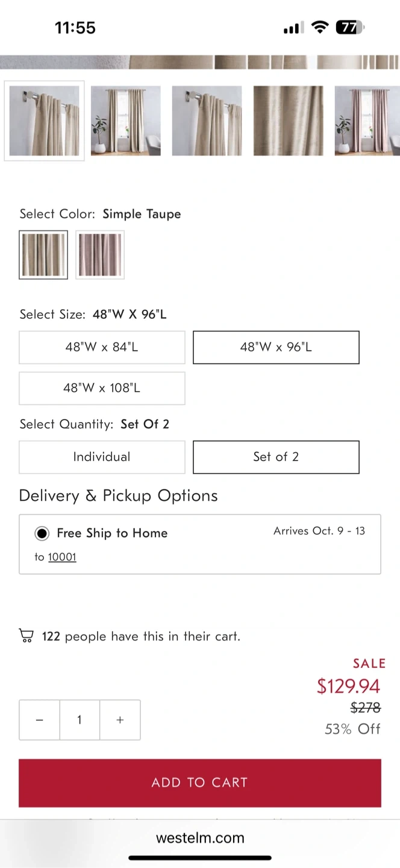
Task: View first curtain rod close-up thumbnail
Action: click(45, 121)
